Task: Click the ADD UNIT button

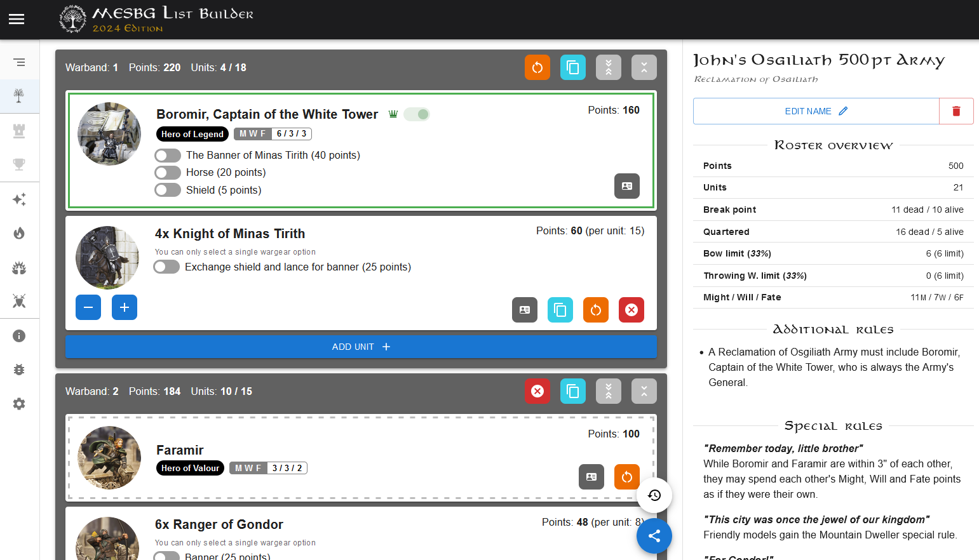Action: (x=361, y=346)
